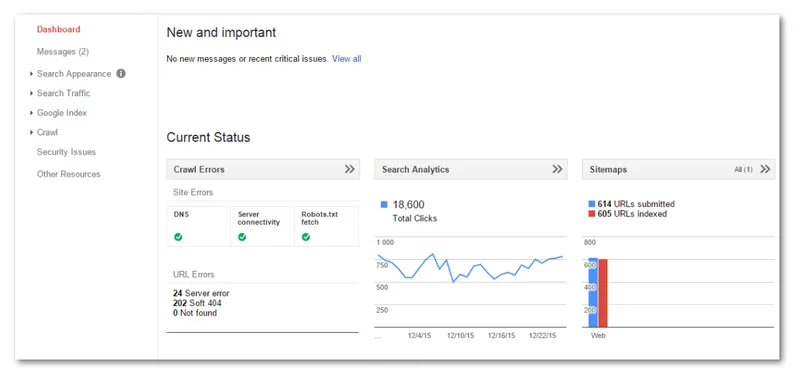Open Other Resources in sidebar
The height and width of the screenshot is (374, 800).
click(68, 174)
